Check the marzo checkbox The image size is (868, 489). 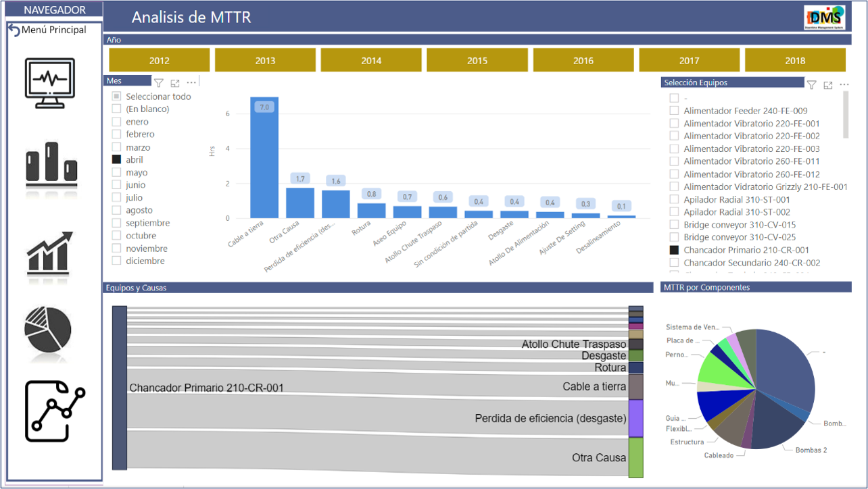coord(117,147)
